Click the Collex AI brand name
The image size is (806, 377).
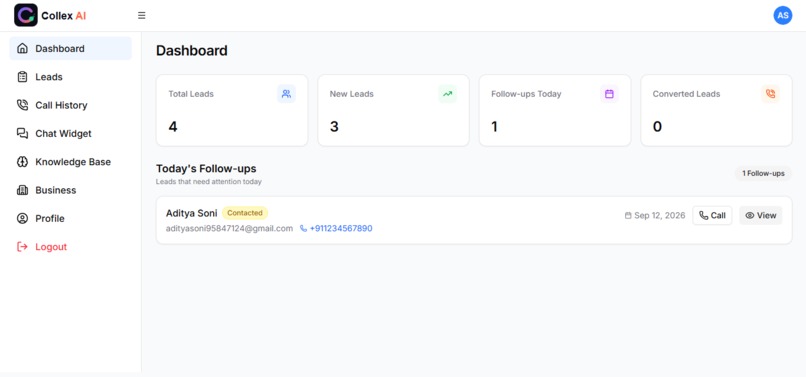point(64,15)
